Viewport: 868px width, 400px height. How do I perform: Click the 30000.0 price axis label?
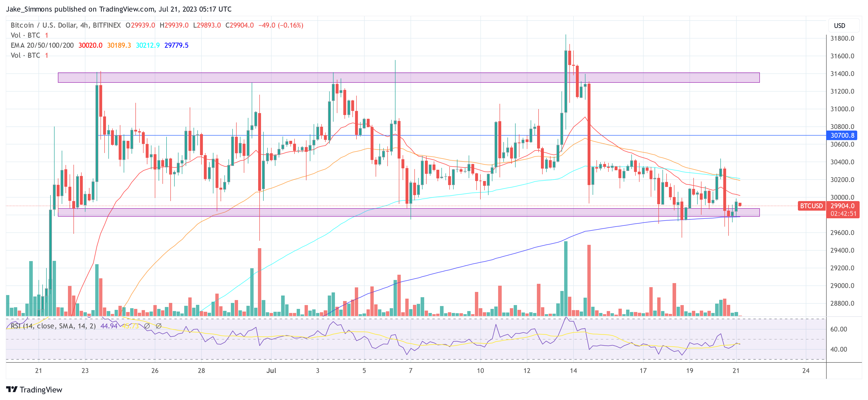pos(842,197)
